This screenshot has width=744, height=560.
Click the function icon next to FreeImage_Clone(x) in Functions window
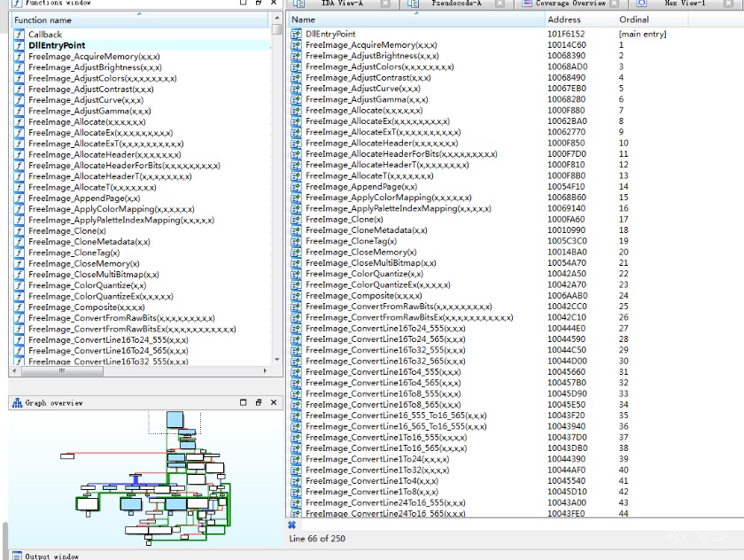pos(19,231)
